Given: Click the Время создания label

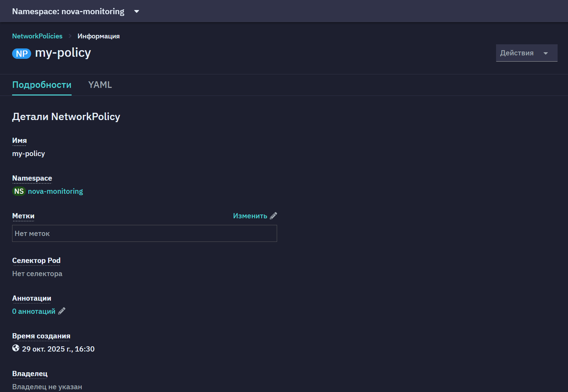Looking at the screenshot, I should 41,336.
